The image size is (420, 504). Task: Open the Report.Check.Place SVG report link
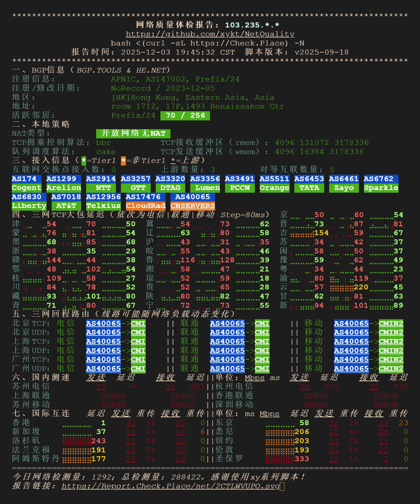pos(170,486)
